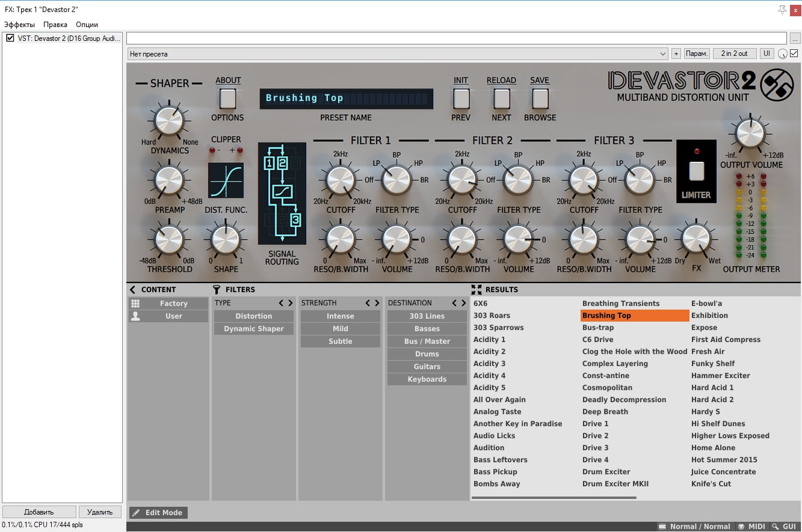802x532 pixels.
Task: Open the Правка menu
Action: coord(55,25)
